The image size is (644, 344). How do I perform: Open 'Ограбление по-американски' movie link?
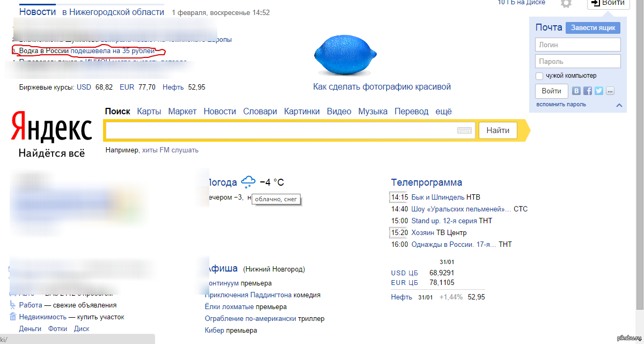coord(251,318)
